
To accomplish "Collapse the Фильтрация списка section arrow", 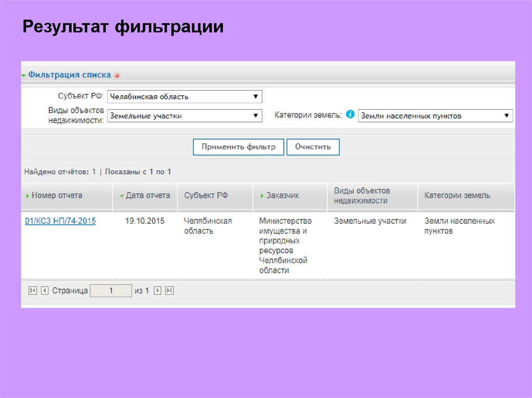I will 23,76.
